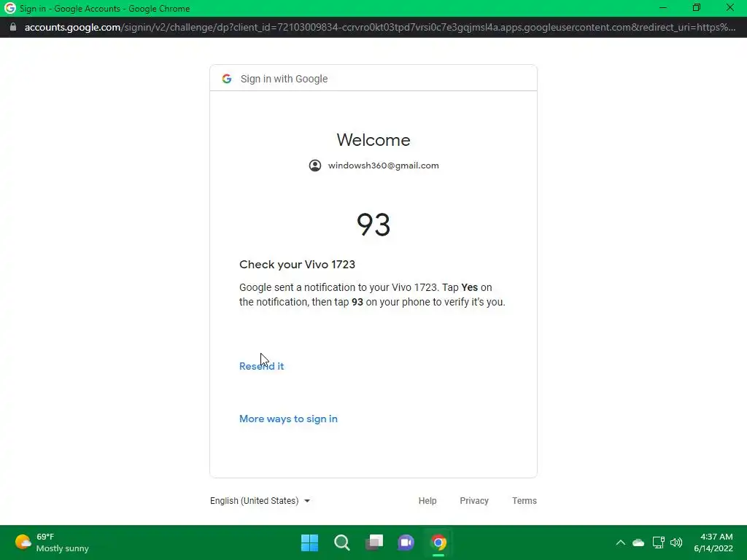Click the Google logo in sign-in header
747x560 pixels.
(227, 79)
